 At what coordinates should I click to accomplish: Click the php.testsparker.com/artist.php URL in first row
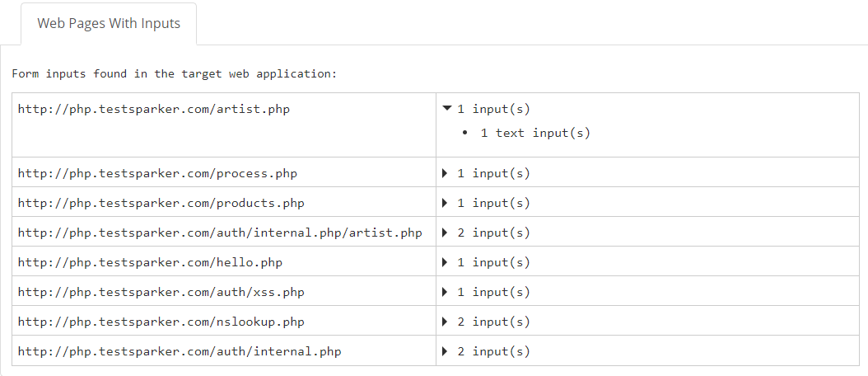click(153, 108)
